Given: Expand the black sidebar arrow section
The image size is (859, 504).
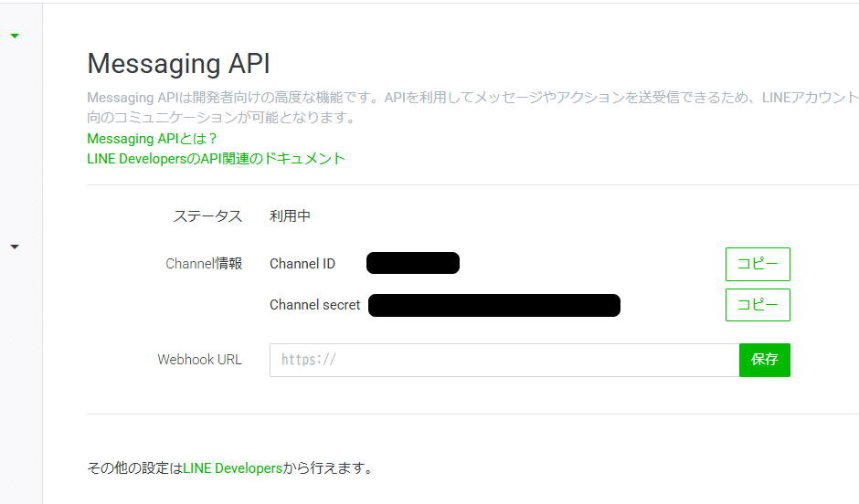Looking at the screenshot, I should pos(15,247).
